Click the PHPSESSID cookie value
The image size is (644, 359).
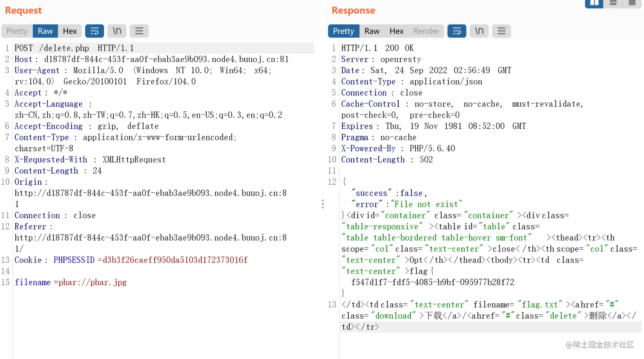pos(175,260)
